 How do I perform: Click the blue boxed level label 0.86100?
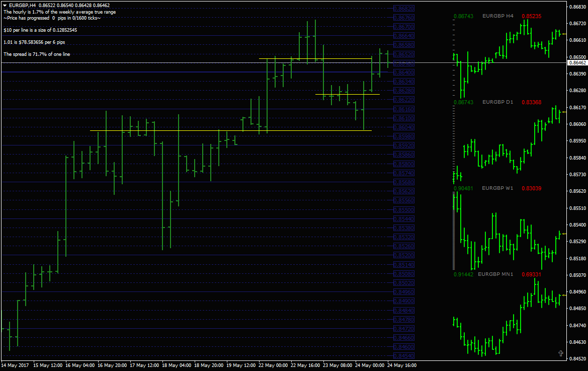404,118
